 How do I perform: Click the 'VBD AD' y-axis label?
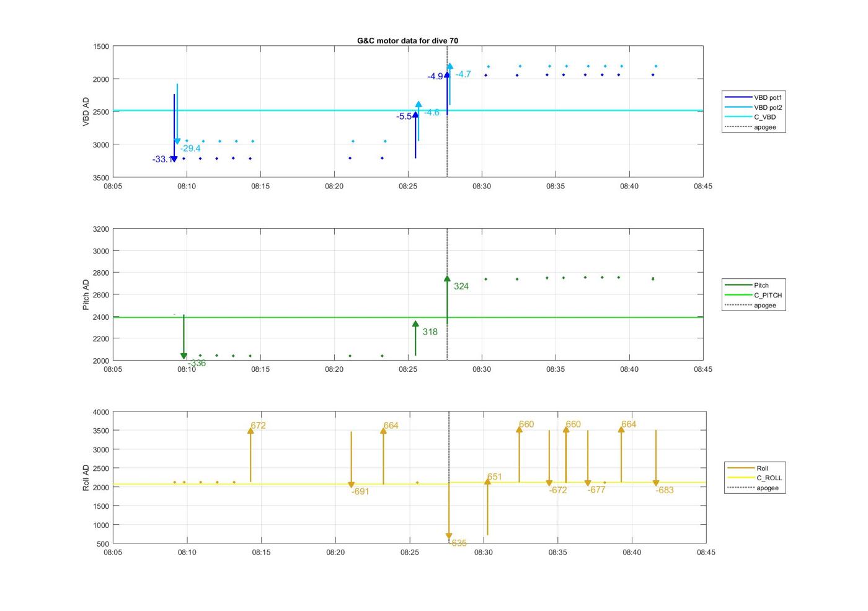(x=86, y=112)
